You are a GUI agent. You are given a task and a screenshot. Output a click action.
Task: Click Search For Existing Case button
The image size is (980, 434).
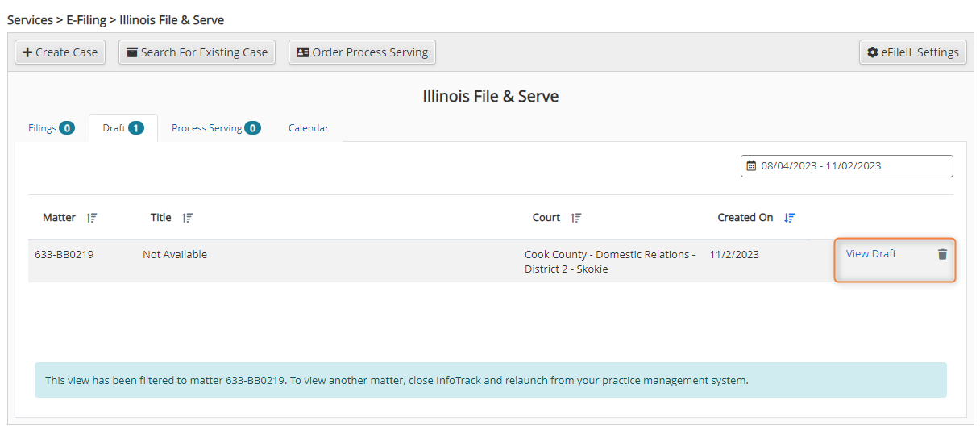click(197, 52)
